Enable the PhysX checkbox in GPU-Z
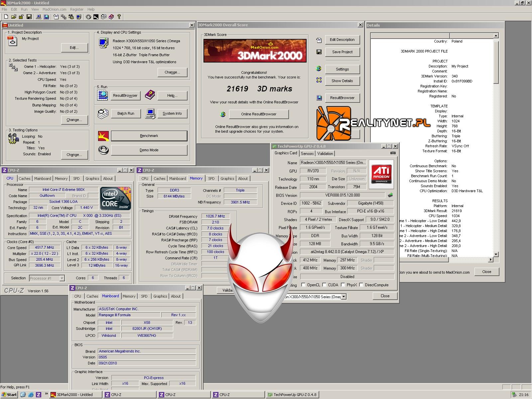This screenshot has height=399, width=532. (343, 285)
